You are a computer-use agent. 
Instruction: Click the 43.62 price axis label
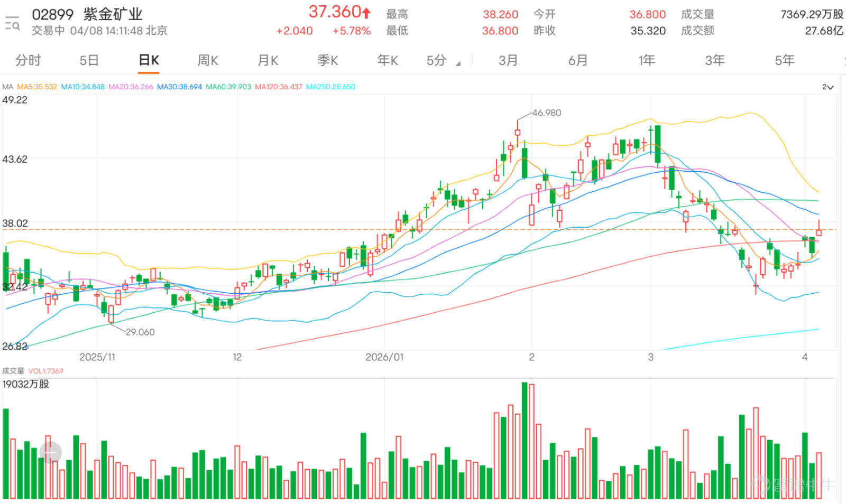point(15,159)
